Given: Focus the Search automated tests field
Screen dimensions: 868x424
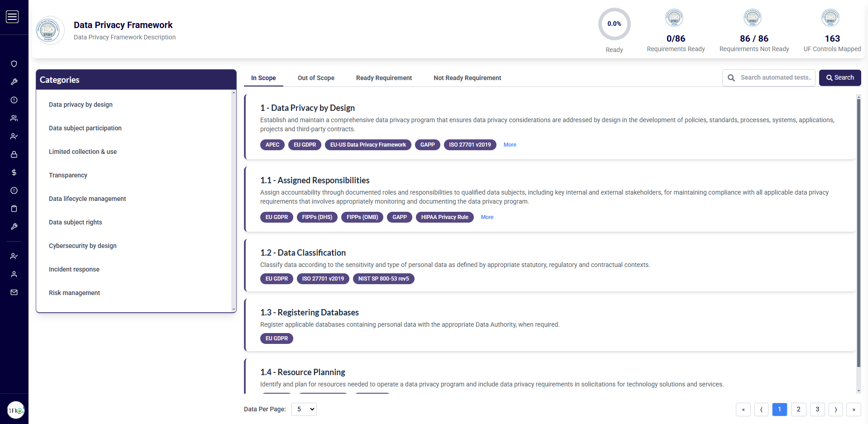Looking at the screenshot, I should click(x=775, y=78).
